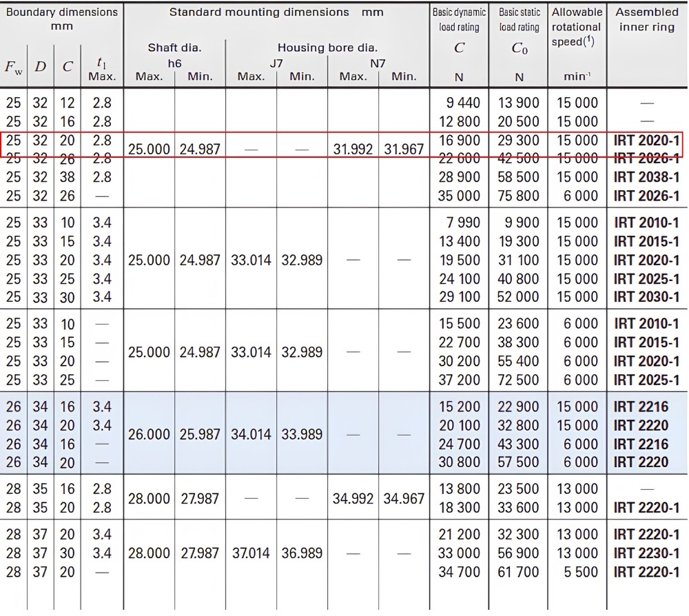Click the 31.967 N7 Min. value
Screen dimensions: 689x616
coord(404,150)
